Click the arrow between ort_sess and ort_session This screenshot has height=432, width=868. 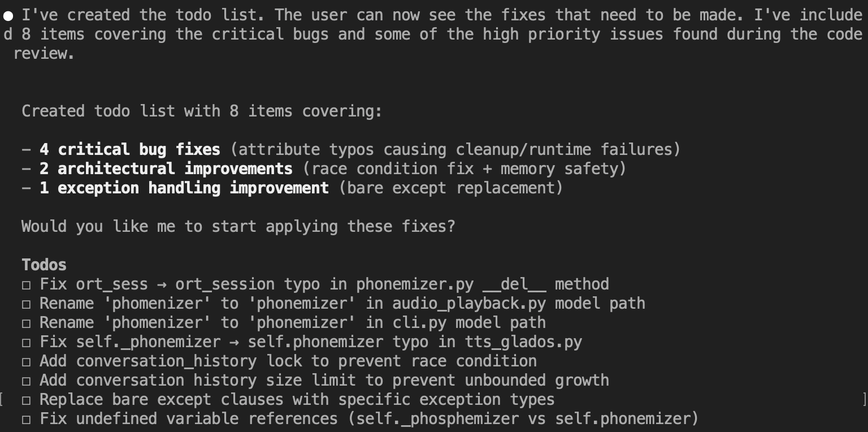[x=161, y=284]
